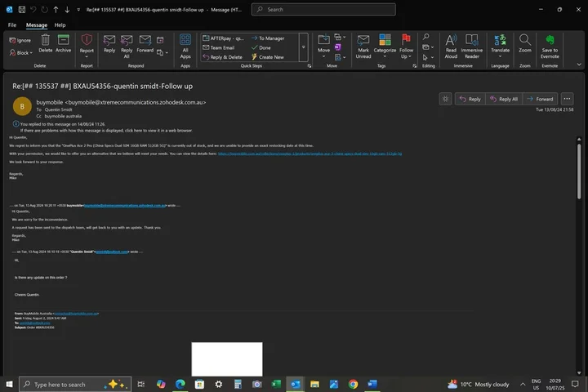Open the Select dropdown in the Editing group

click(428, 57)
